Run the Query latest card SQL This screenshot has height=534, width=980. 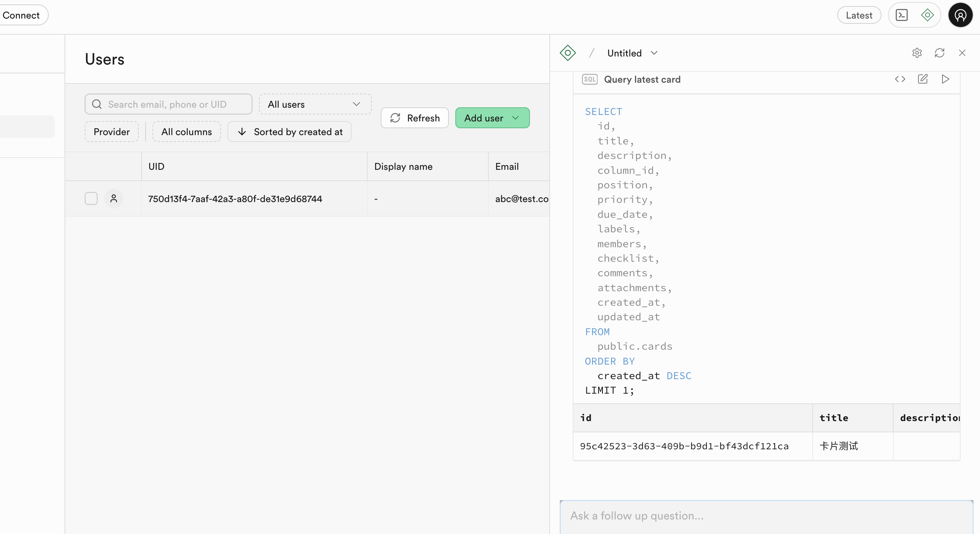945,79
